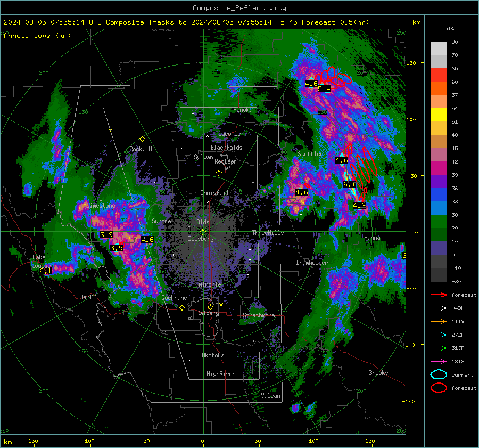Viewport: 479px width, 448px height.
Task: Click the Hanna town label
Action: tap(372, 237)
